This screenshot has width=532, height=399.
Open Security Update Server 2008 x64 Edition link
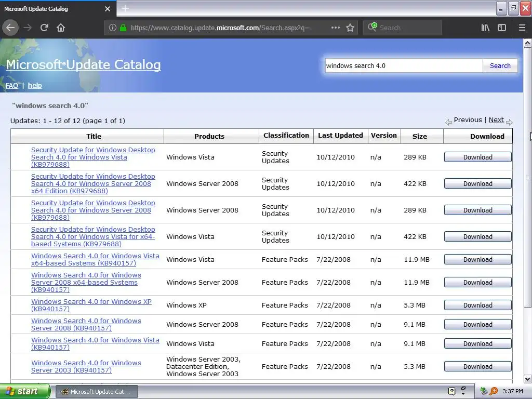93,183
